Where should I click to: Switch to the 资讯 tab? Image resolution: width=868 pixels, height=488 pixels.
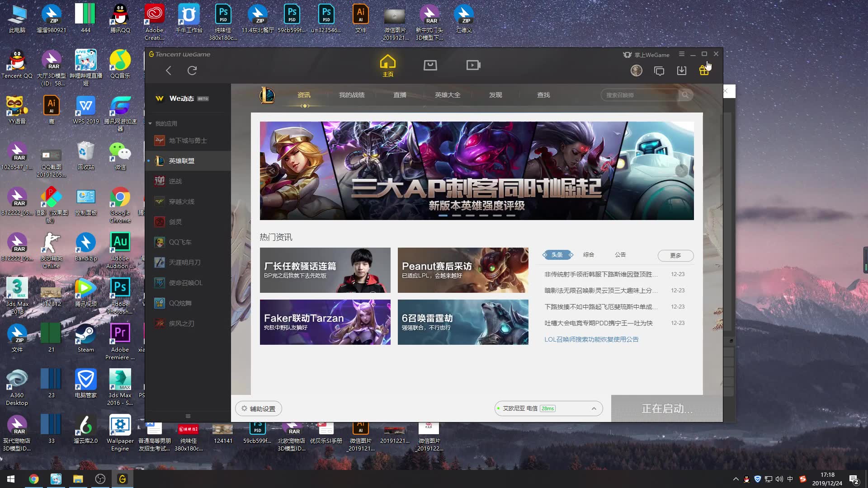coord(304,95)
